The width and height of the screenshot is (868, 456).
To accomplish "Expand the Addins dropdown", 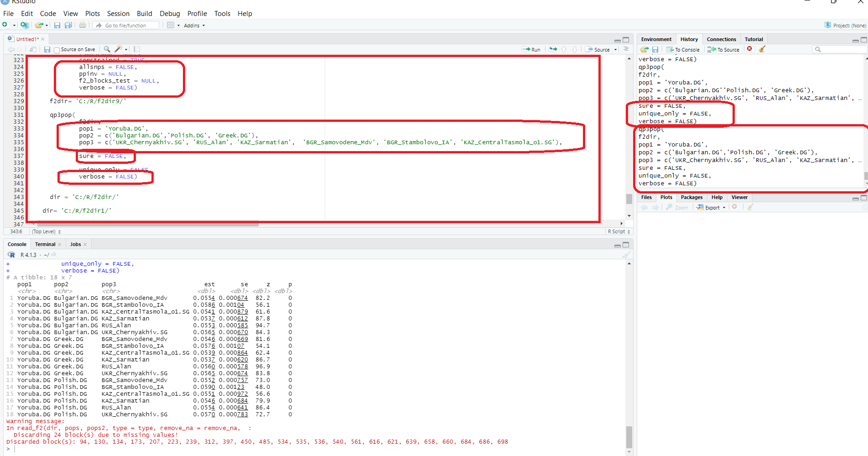I will click(194, 26).
